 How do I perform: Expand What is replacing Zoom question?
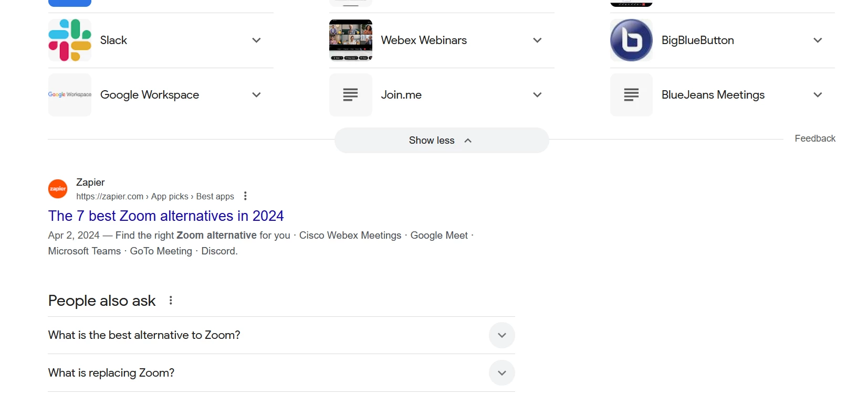click(x=281, y=373)
